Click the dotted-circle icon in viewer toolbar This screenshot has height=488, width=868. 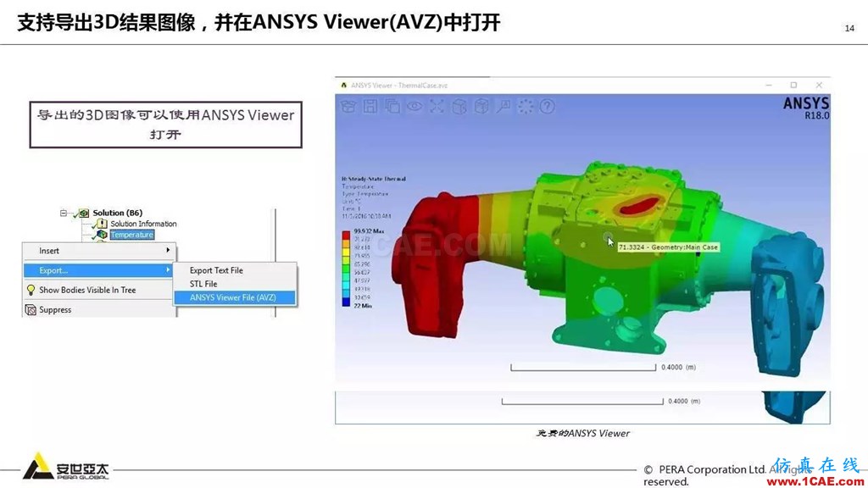click(x=526, y=106)
